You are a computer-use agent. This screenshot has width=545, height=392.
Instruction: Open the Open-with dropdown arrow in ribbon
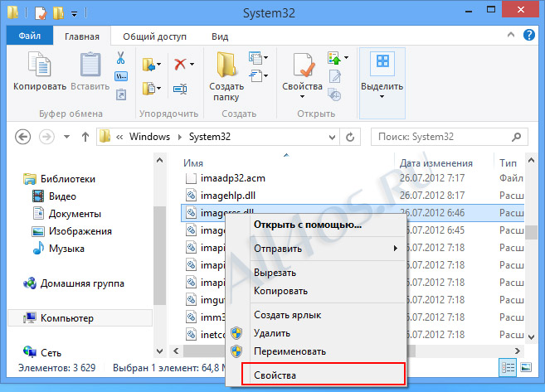(346, 57)
